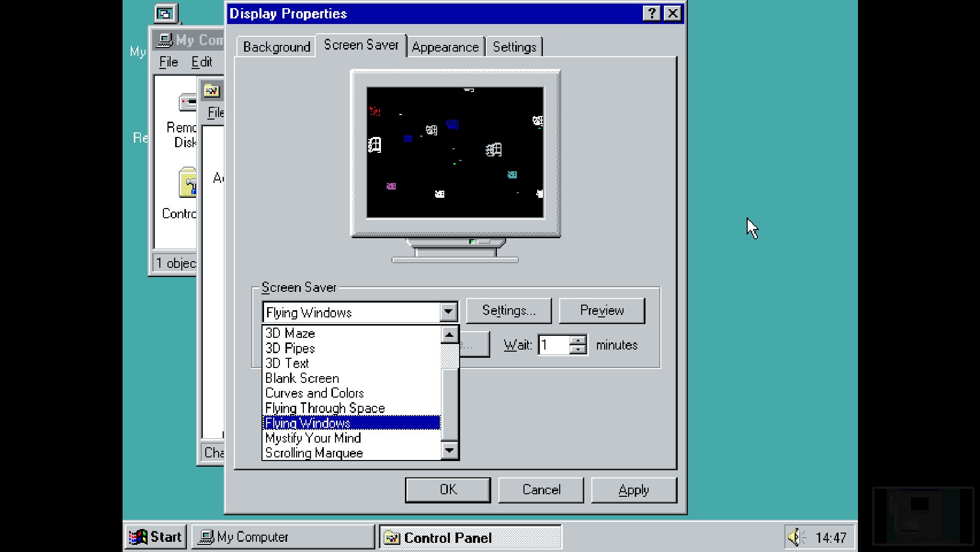This screenshot has width=980, height=552.
Task: Click the Wait minutes input field
Action: pos(554,345)
